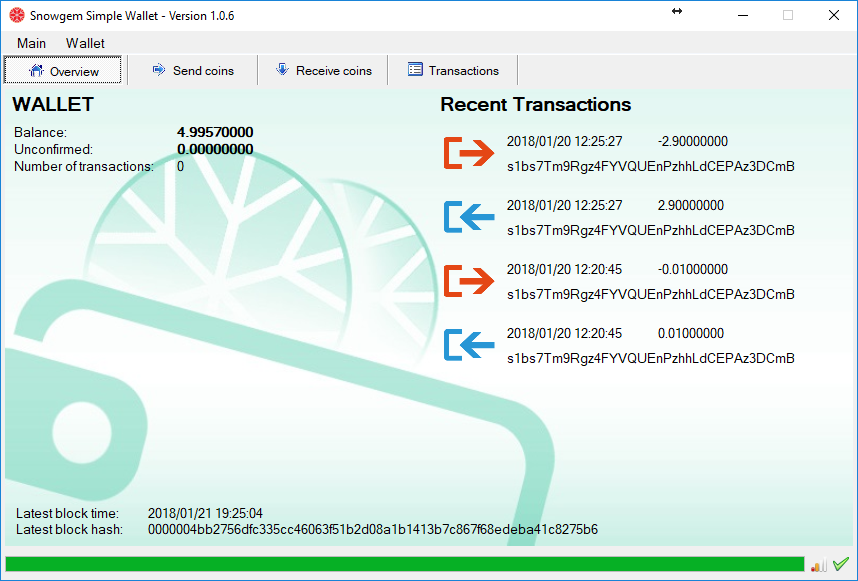Viewport: 858px width, 581px height.
Task: Click the blue incoming arrow for 2.90000000
Action: pyautogui.click(x=469, y=217)
